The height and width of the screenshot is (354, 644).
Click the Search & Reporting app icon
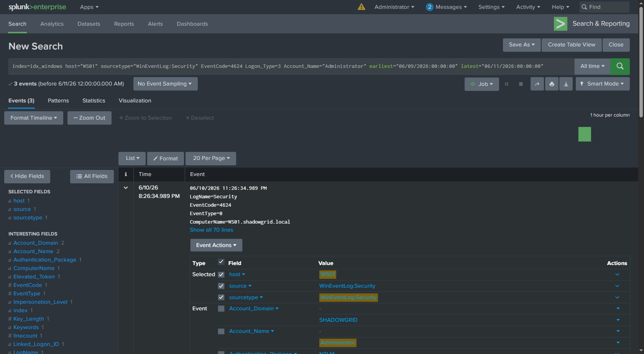560,24
